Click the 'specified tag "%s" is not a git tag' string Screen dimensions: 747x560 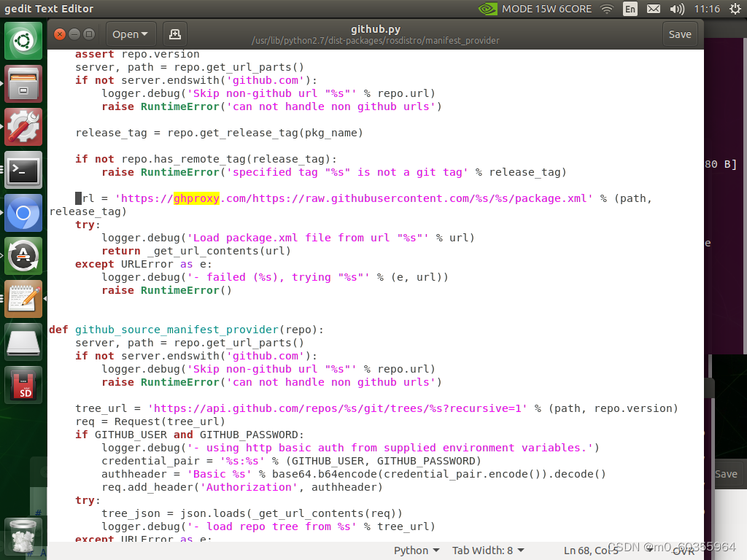point(347,172)
